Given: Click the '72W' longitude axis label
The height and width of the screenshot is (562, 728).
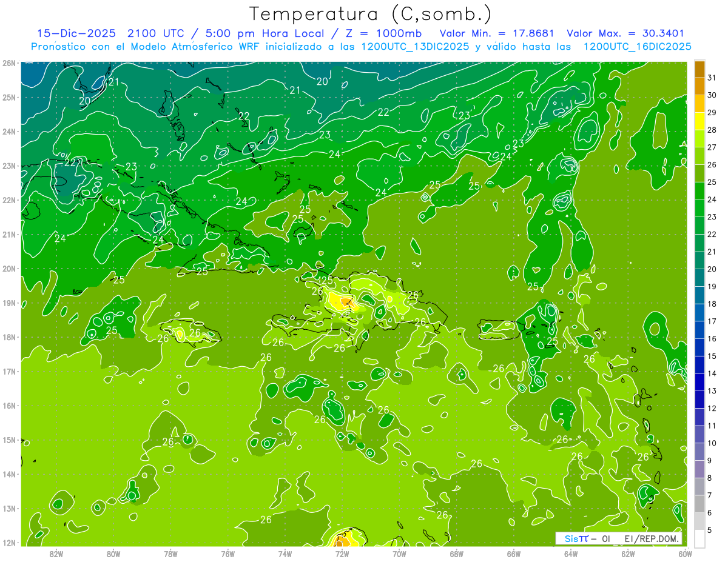Looking at the screenshot, I should [342, 554].
